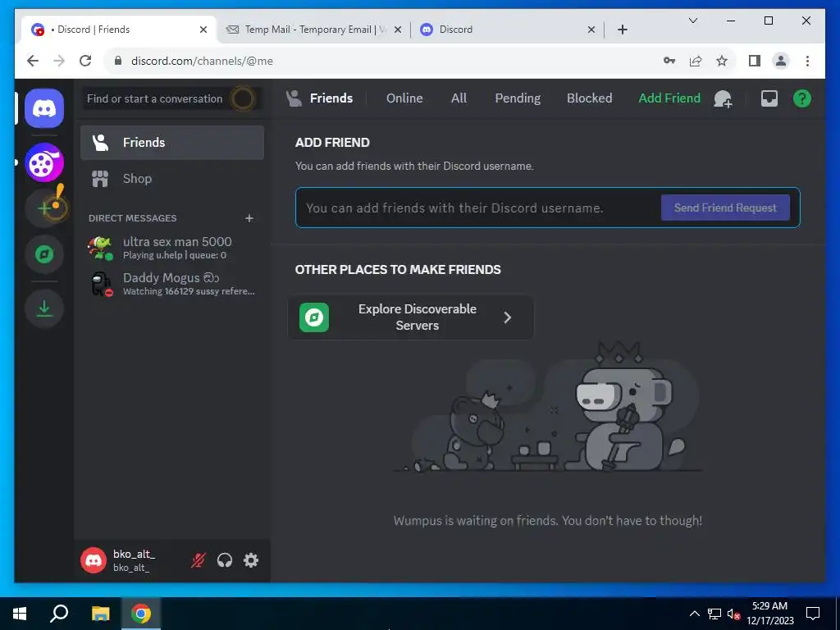840x630 pixels.
Task: Reload the Discord page
Action: coord(85,61)
